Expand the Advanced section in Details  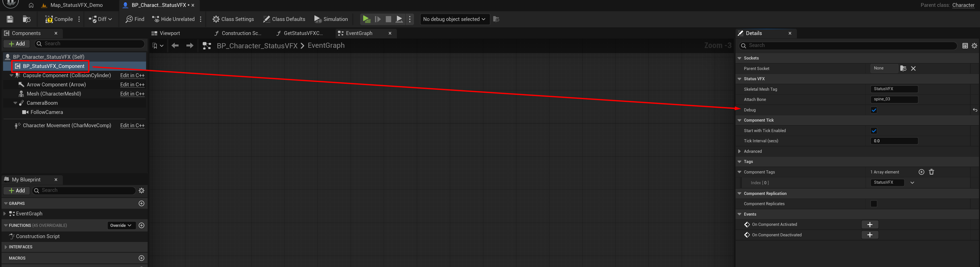(x=739, y=151)
